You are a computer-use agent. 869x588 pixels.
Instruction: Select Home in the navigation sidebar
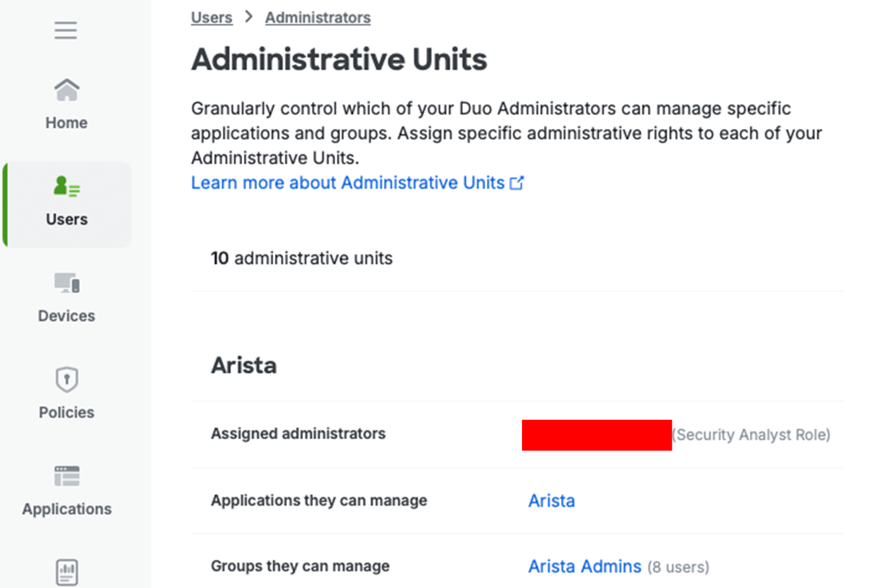click(65, 123)
